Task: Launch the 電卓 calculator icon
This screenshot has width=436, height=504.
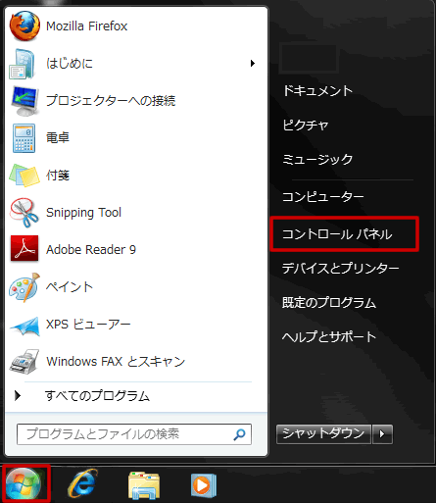Action: point(24,138)
